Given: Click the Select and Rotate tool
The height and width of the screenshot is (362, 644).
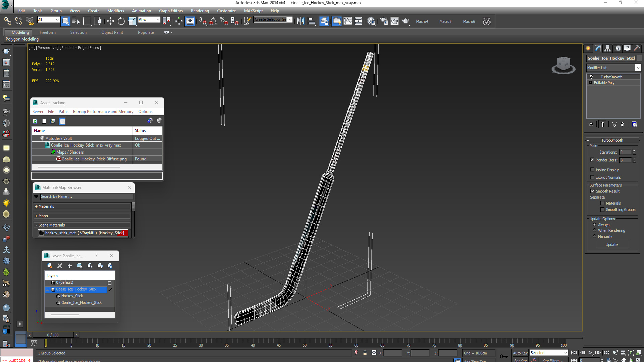Looking at the screenshot, I should point(121,21).
